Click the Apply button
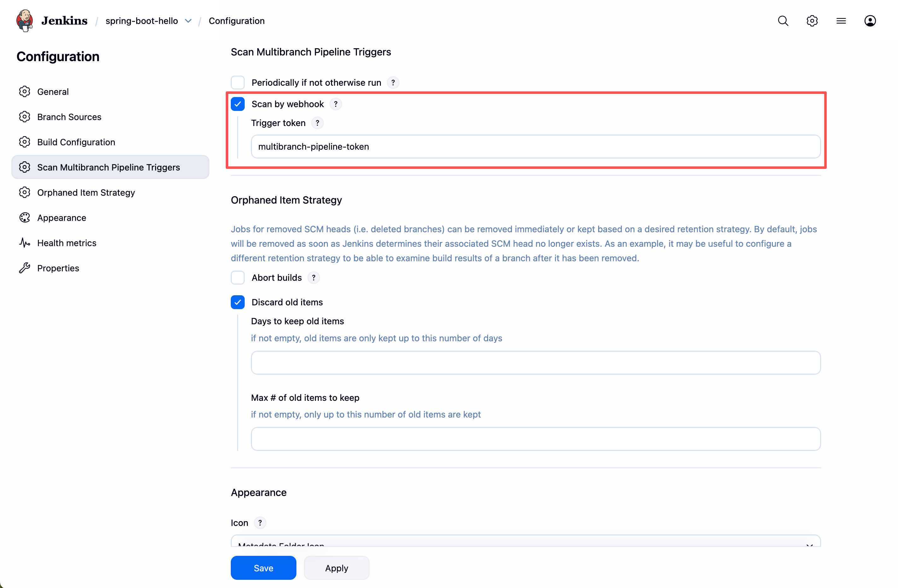Screen dimensions: 898x588 [336, 568]
